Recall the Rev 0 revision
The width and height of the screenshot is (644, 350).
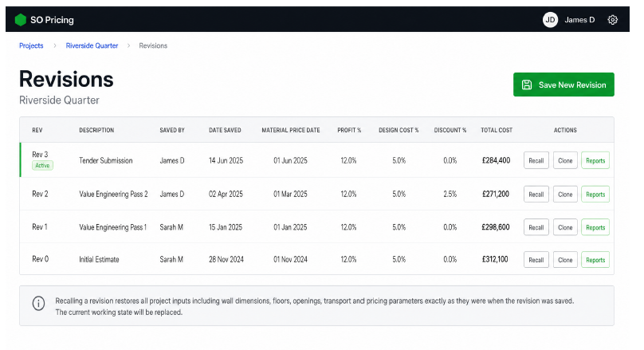click(x=536, y=260)
